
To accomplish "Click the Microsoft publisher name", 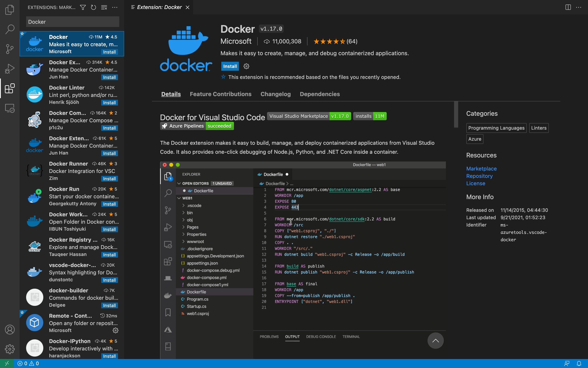I will click(236, 41).
